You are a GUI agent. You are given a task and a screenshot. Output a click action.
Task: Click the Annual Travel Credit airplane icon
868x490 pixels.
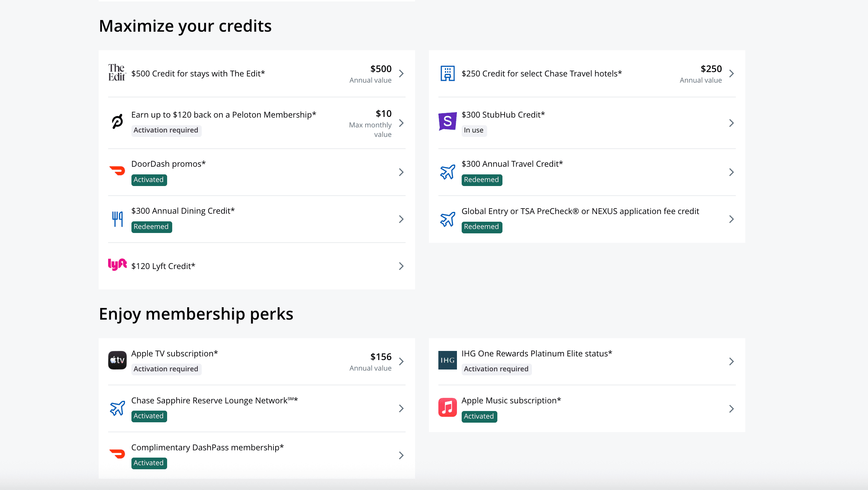coord(447,172)
